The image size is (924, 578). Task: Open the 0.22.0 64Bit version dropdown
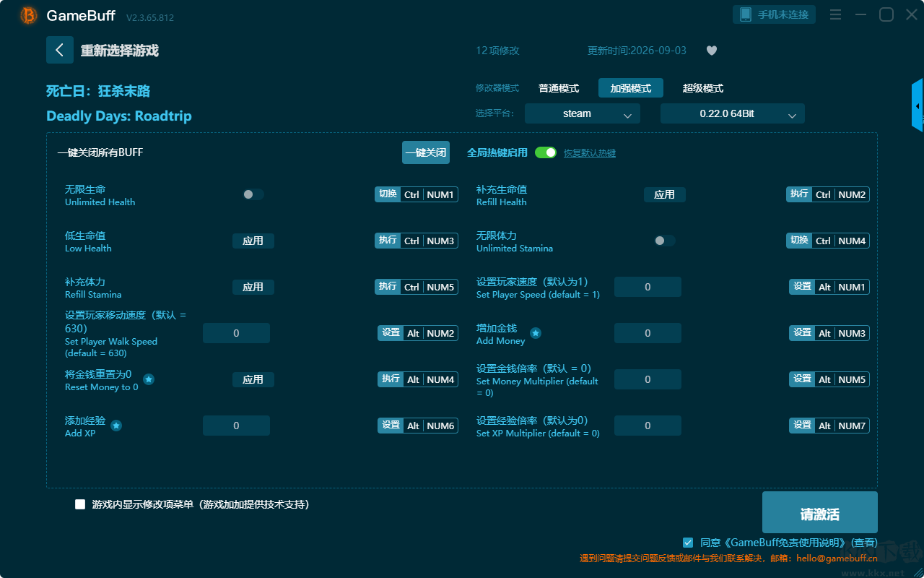click(x=733, y=113)
